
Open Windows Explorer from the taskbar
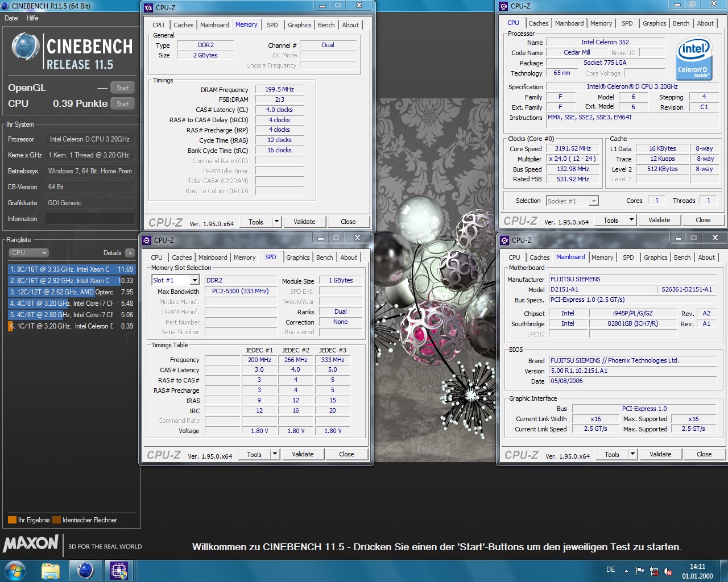coord(51,571)
